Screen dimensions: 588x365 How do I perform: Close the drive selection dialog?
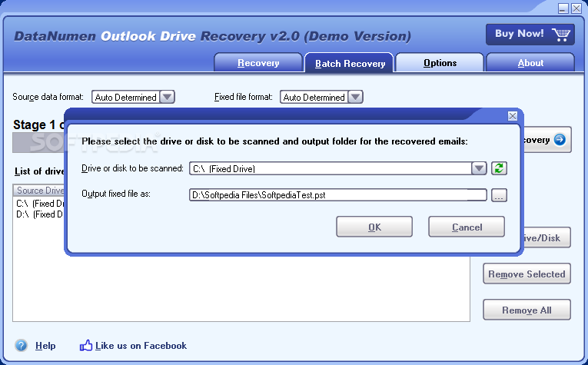512,116
